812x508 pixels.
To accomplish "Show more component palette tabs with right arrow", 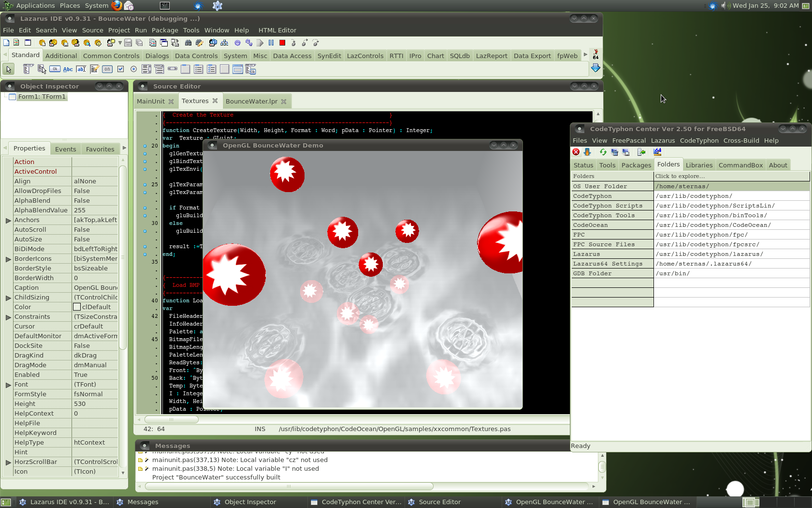I will click(x=585, y=55).
